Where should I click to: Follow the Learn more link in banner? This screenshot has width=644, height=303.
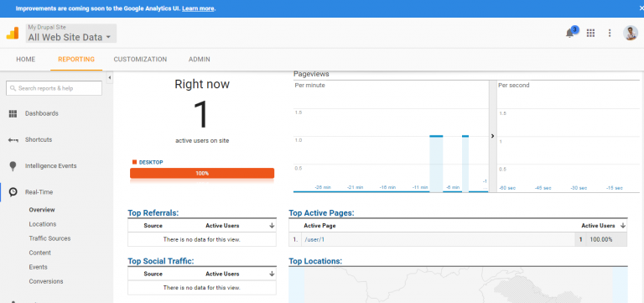click(198, 8)
